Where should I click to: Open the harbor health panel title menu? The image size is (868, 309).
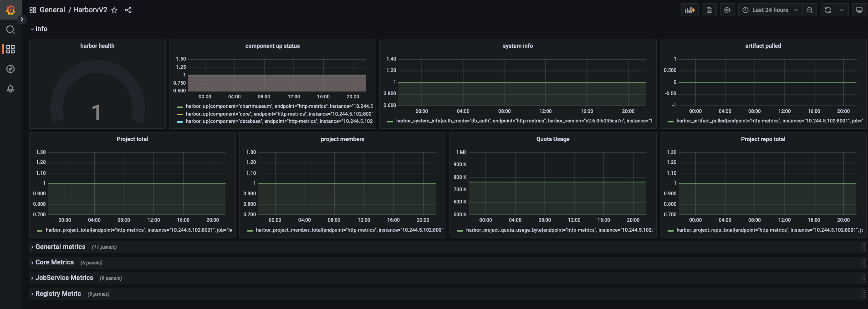pyautogui.click(x=97, y=46)
